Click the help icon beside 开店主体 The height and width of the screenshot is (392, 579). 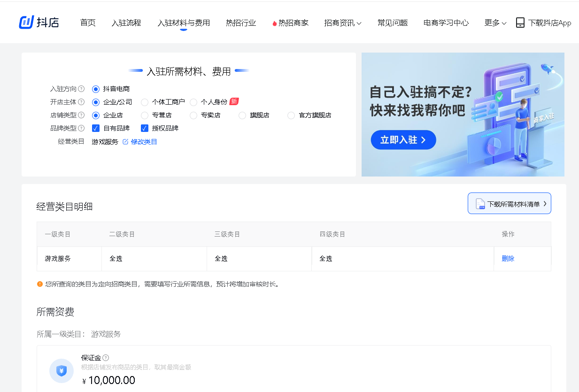pos(81,102)
